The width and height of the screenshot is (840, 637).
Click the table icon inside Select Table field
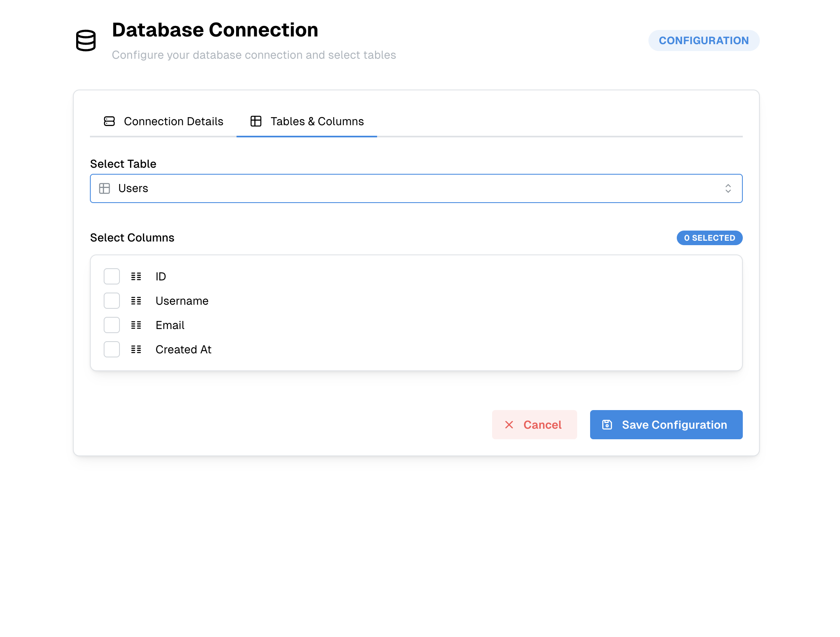point(104,188)
